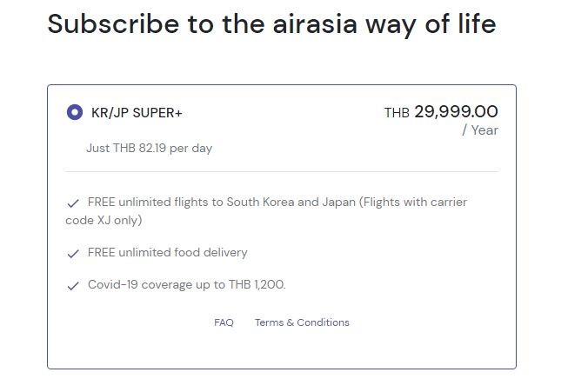Click empty space at the plan card's bottom
The image size is (568, 392).
click(x=281, y=350)
